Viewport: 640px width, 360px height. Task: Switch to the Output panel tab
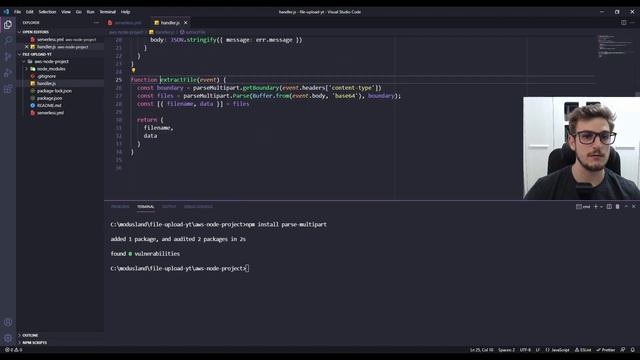click(169, 207)
